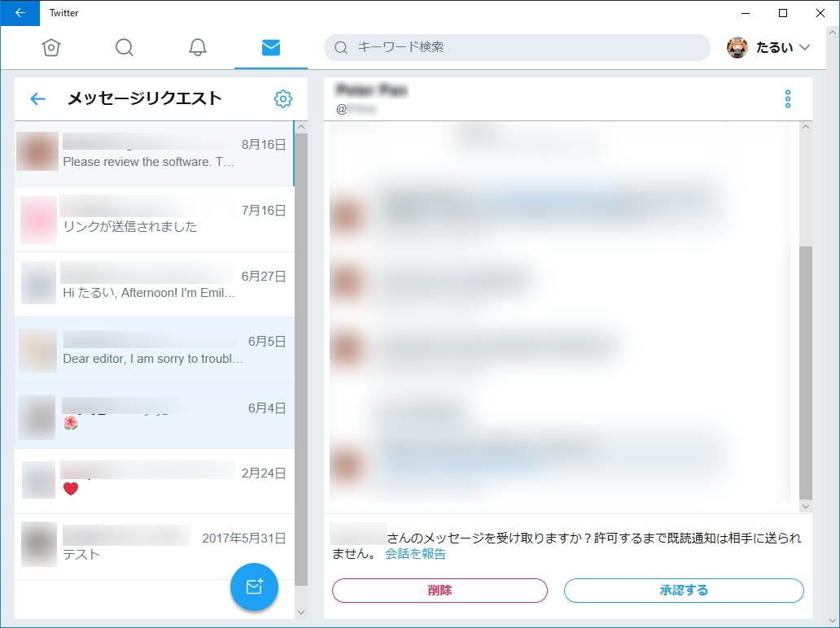This screenshot has height=628, width=840.
Task: Compose a new message with the blue compose icon
Action: pos(254,587)
